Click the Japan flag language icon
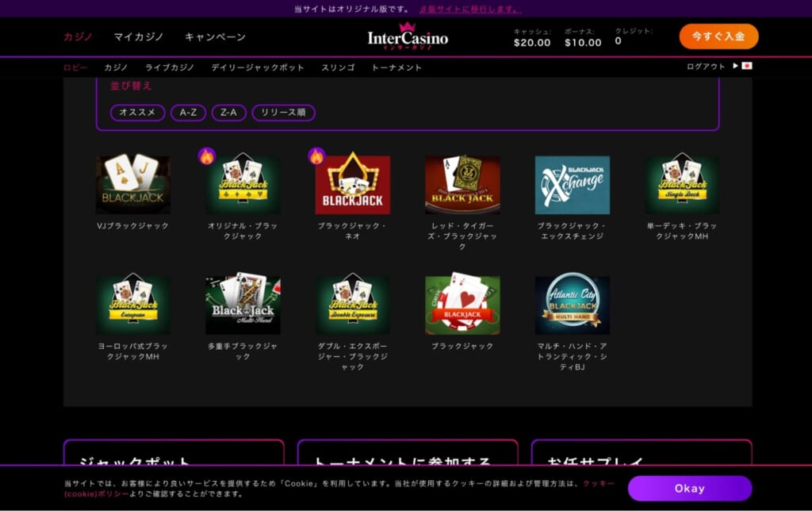This screenshot has width=812, height=511. pyautogui.click(x=747, y=66)
